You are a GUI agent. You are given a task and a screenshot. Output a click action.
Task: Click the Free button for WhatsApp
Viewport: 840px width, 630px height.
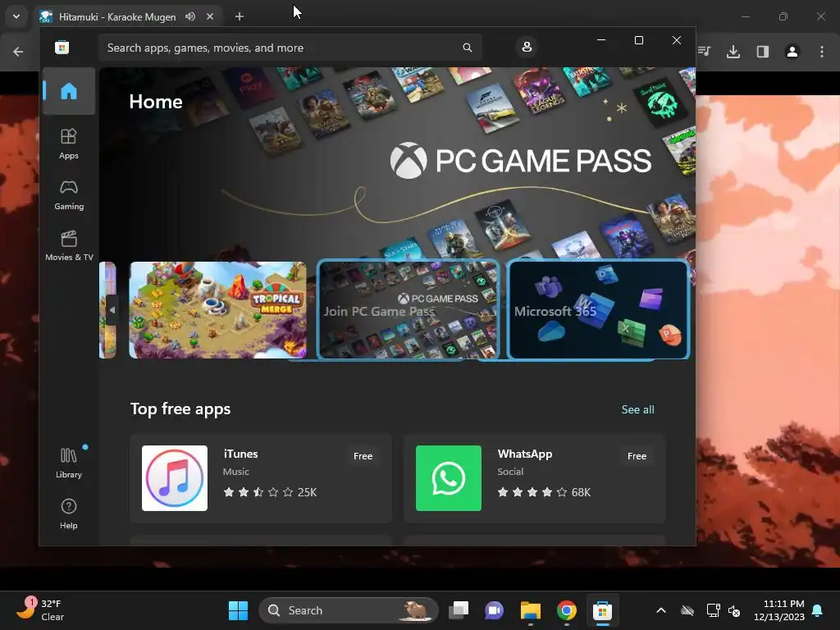coord(637,456)
